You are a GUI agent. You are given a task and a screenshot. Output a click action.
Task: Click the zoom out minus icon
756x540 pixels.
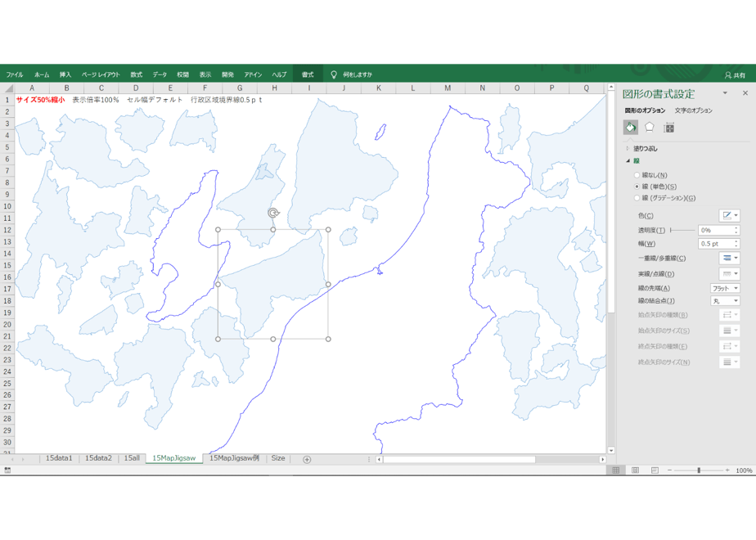[670, 470]
